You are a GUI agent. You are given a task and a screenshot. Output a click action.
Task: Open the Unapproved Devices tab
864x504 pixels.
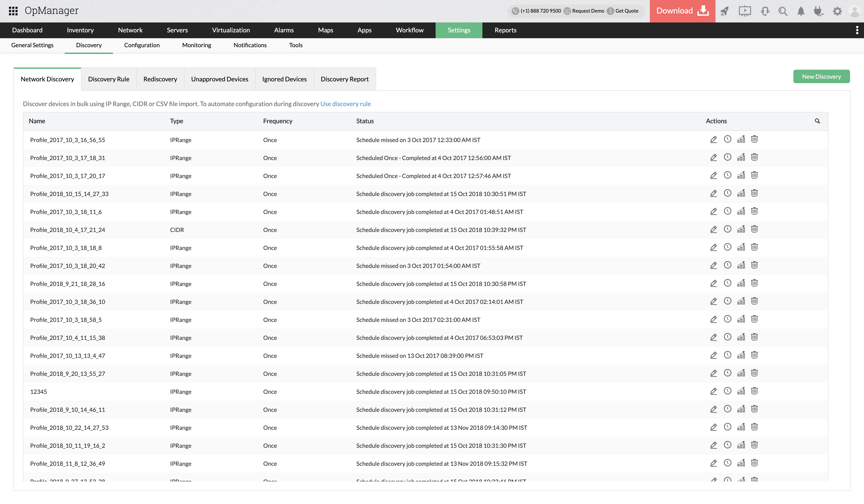coord(219,79)
